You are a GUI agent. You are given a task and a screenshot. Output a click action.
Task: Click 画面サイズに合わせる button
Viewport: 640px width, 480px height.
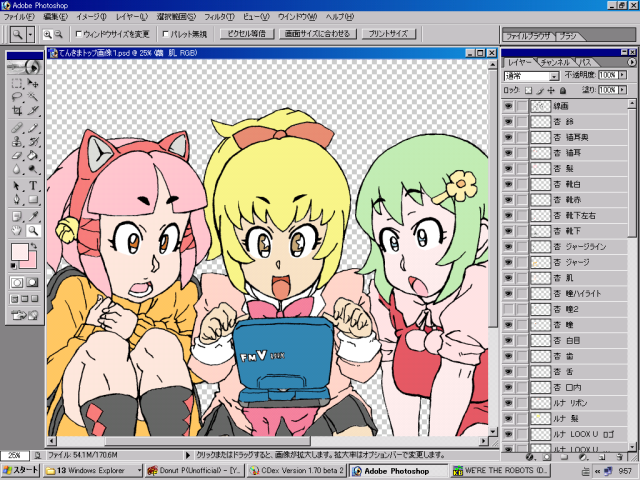point(318,34)
